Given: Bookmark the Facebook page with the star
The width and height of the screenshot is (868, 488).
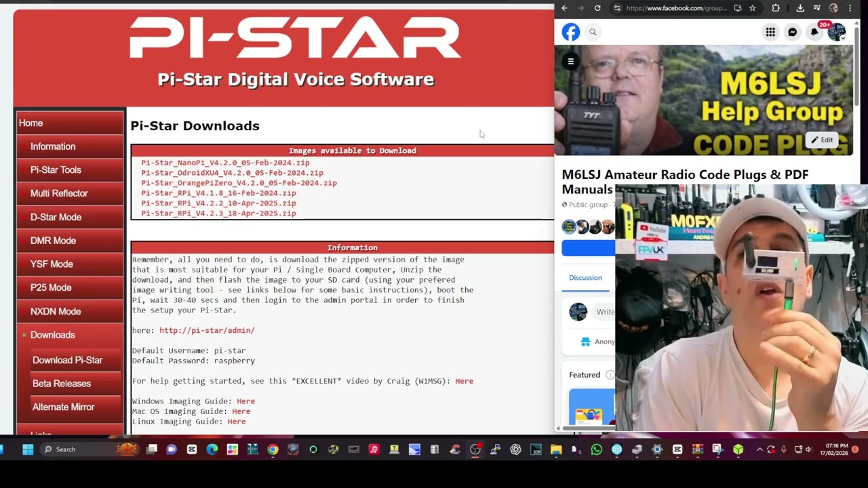Looking at the screenshot, I should click(753, 8).
